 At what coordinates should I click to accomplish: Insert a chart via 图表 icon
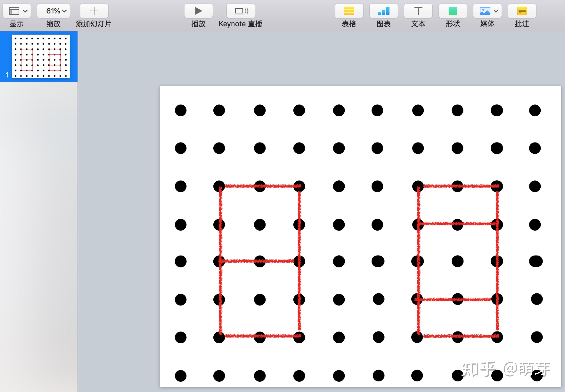pos(383,11)
